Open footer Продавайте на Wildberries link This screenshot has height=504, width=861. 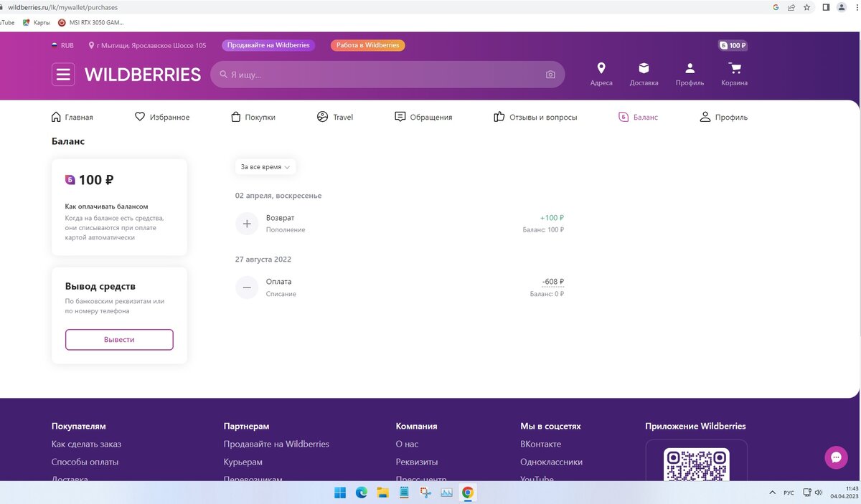pyautogui.click(x=276, y=444)
